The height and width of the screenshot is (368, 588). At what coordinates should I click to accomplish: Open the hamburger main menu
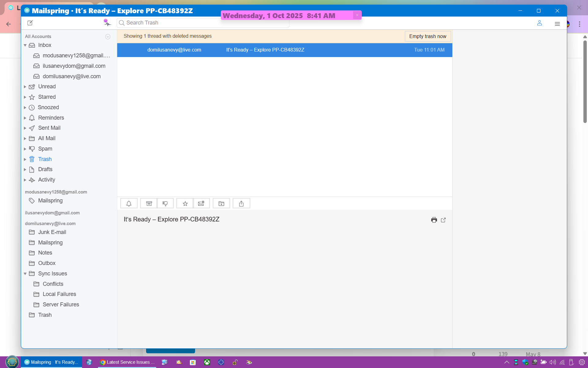click(557, 24)
